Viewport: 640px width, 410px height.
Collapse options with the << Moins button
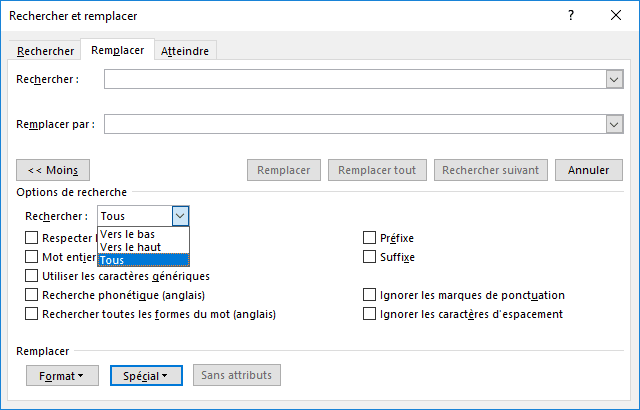[53, 170]
